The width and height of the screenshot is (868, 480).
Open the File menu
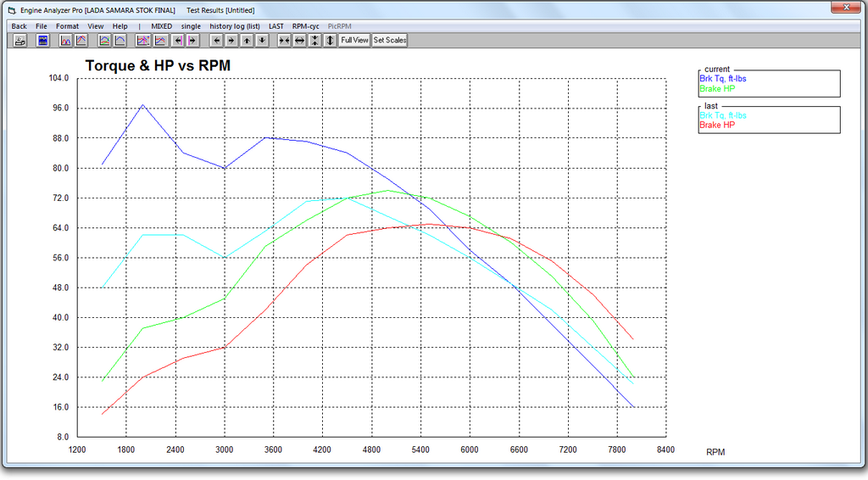[42, 26]
